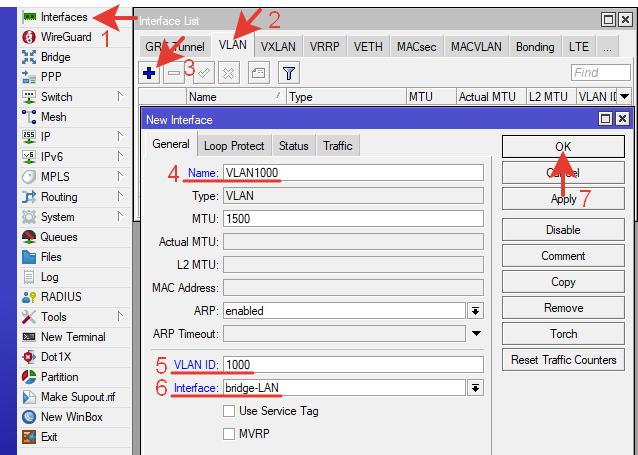Enable the Use Service Tag checkbox
The width and height of the screenshot is (638, 455).
click(229, 411)
